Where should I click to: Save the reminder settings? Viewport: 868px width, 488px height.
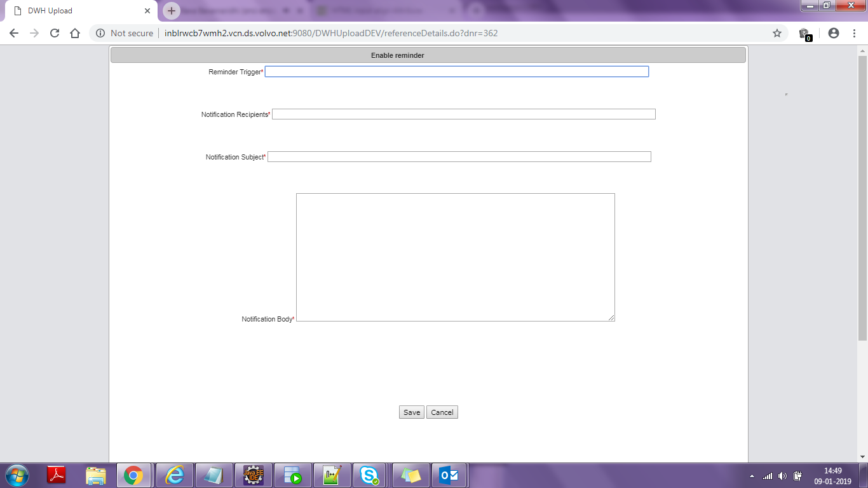click(412, 412)
